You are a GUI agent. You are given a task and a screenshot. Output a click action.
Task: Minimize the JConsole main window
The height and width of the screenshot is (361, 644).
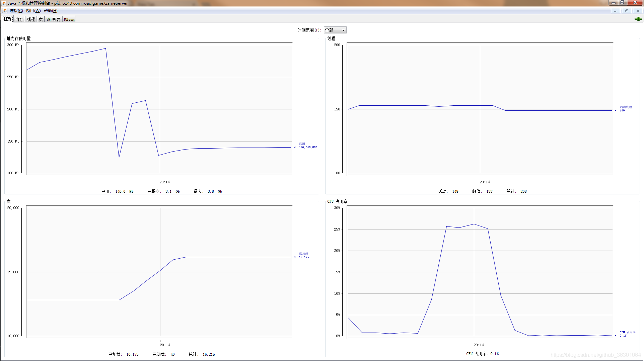[613, 3]
